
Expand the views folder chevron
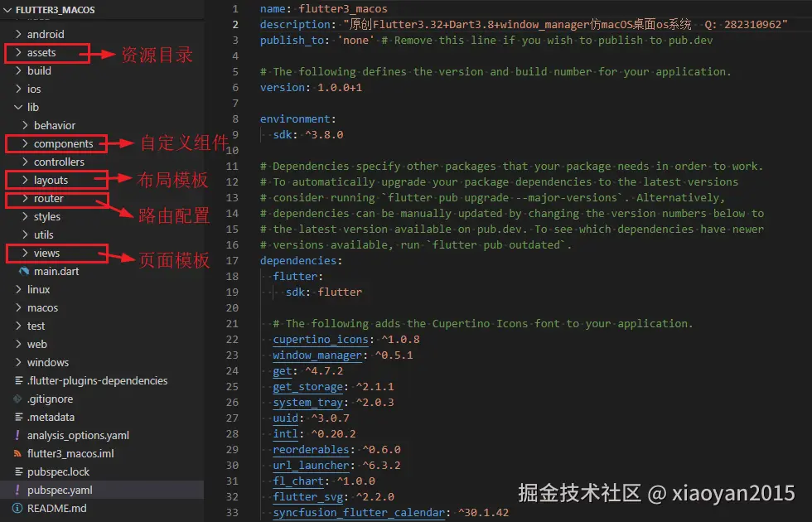pos(26,253)
